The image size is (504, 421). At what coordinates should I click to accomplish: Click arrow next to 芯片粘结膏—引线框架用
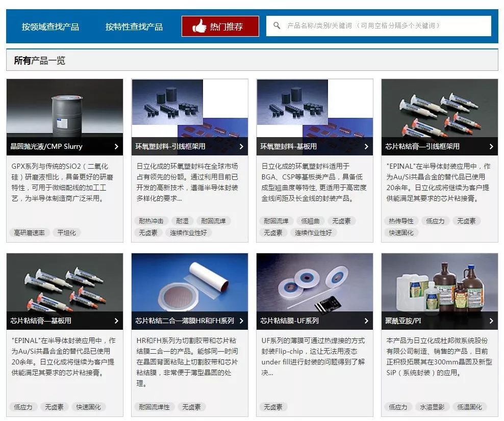click(x=491, y=146)
